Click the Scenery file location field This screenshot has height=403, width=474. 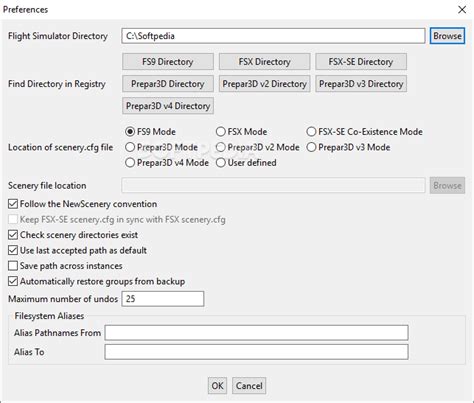pyautogui.click(x=273, y=185)
